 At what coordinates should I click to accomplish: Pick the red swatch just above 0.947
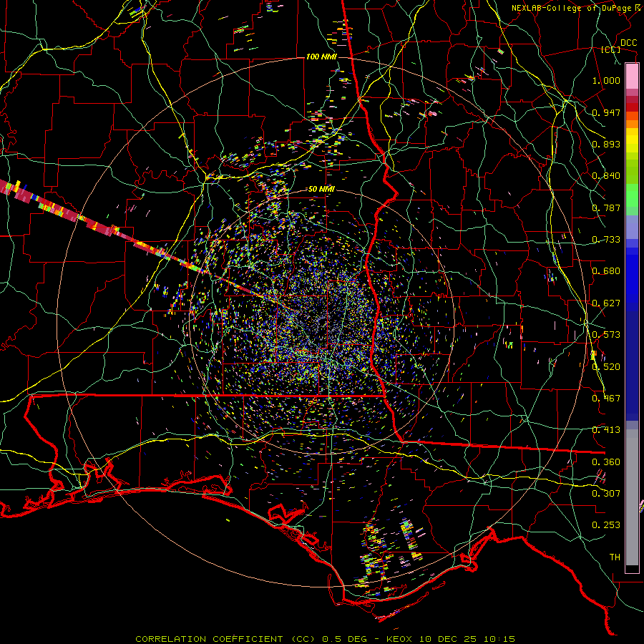point(632,107)
